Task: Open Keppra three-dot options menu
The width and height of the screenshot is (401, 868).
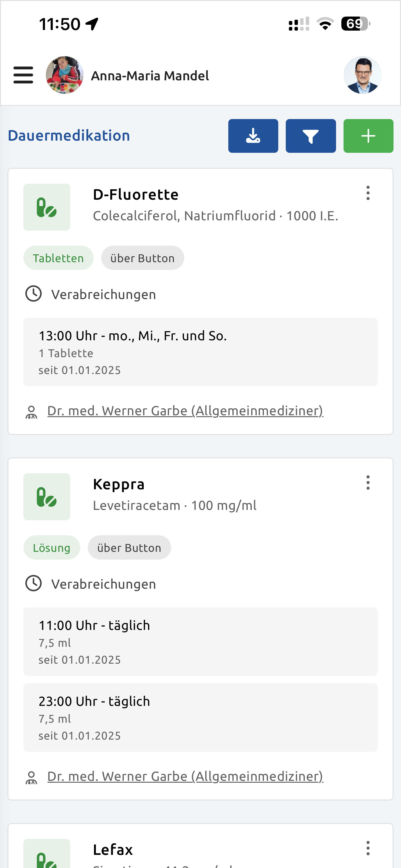Action: (x=368, y=482)
